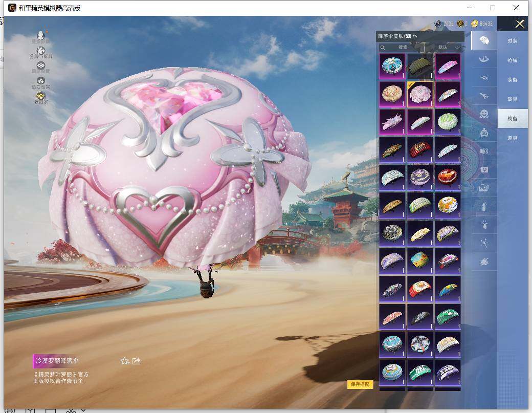This screenshot has height=413, width=532.
Task: Click the character figure icon at top left
Action: click(x=41, y=35)
